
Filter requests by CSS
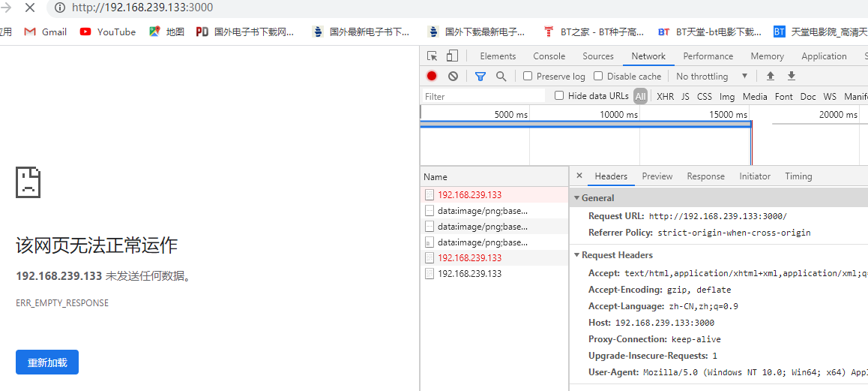[x=704, y=97]
